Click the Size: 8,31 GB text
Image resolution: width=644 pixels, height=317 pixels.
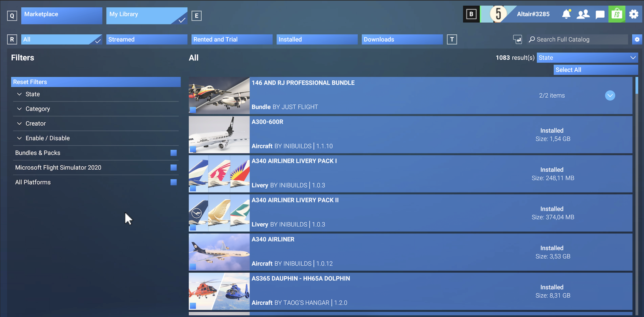pyautogui.click(x=553, y=296)
